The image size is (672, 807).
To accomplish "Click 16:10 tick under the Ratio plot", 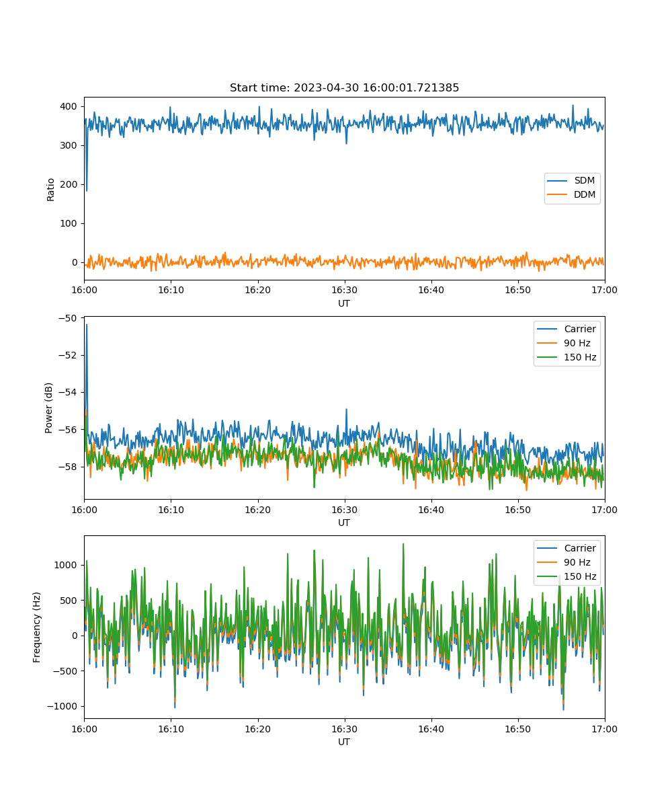I will (171, 290).
